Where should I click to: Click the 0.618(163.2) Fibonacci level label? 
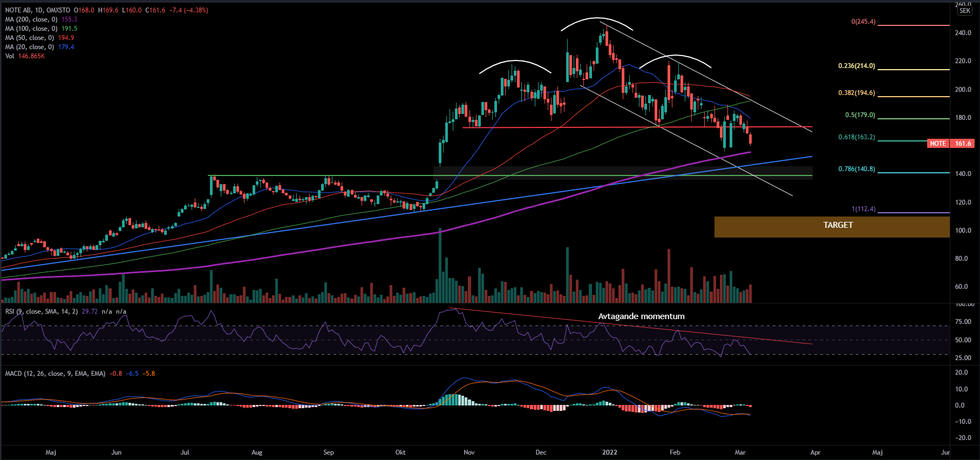coord(856,137)
